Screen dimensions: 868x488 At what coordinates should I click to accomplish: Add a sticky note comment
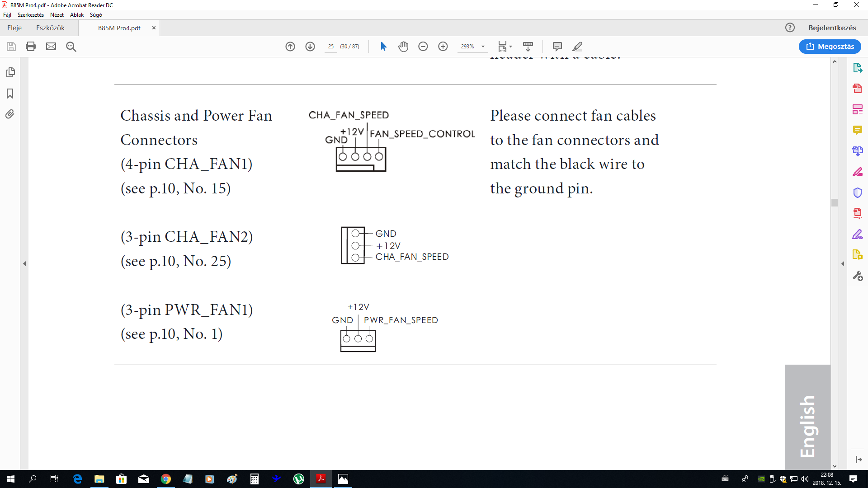pos(557,47)
